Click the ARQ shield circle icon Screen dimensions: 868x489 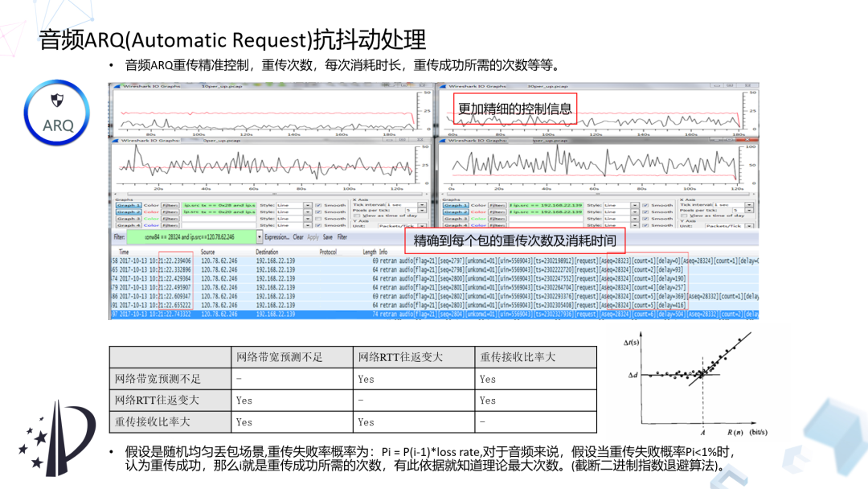pos(58,110)
